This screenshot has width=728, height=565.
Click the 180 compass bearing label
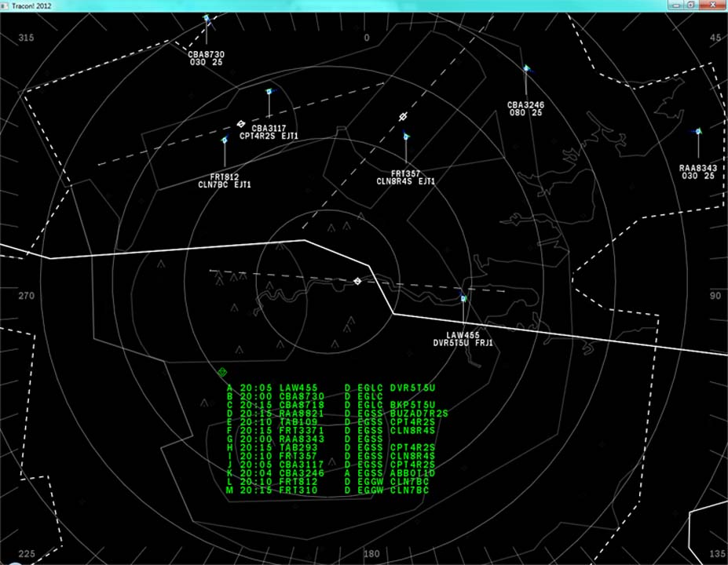coord(371,553)
